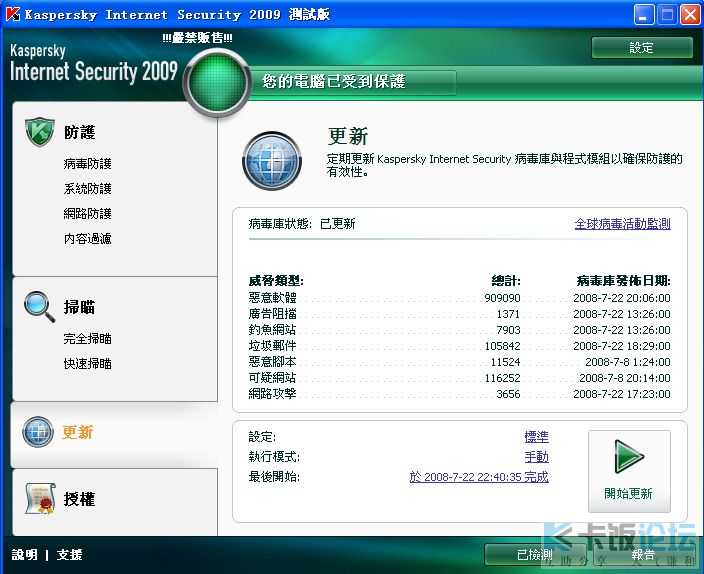Viewport: 704px width, 574px height.
Task: Open the last update completion link 2008-7-22 22:40:35
Action: click(x=479, y=477)
